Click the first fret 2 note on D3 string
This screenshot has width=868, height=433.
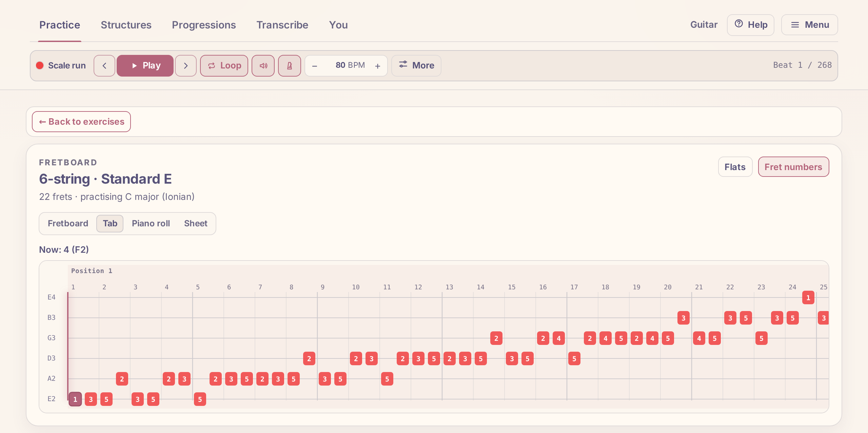point(309,358)
